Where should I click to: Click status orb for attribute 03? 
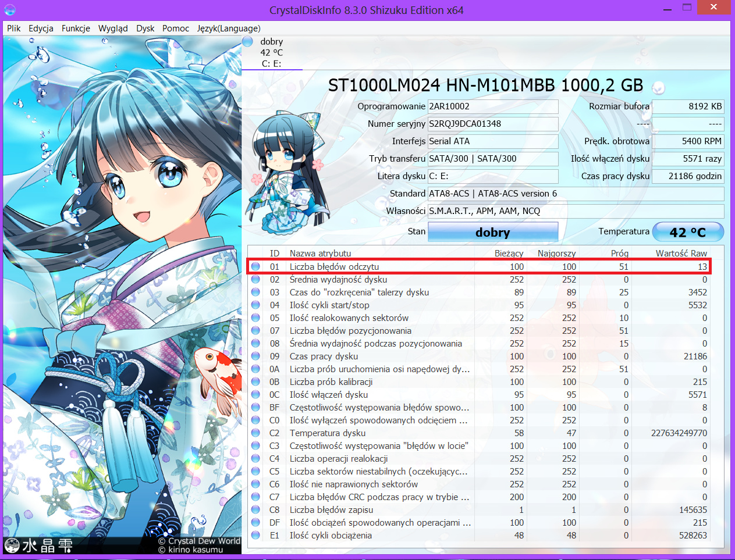[x=255, y=292]
